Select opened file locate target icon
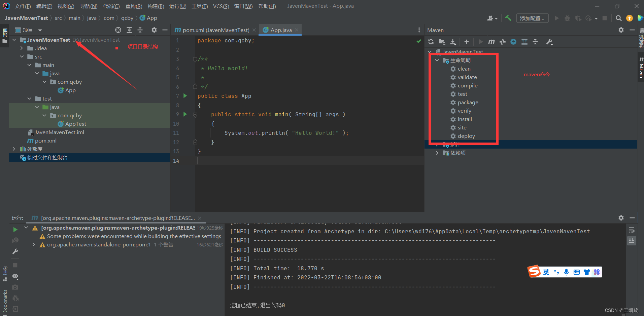The image size is (644, 316). (x=118, y=30)
